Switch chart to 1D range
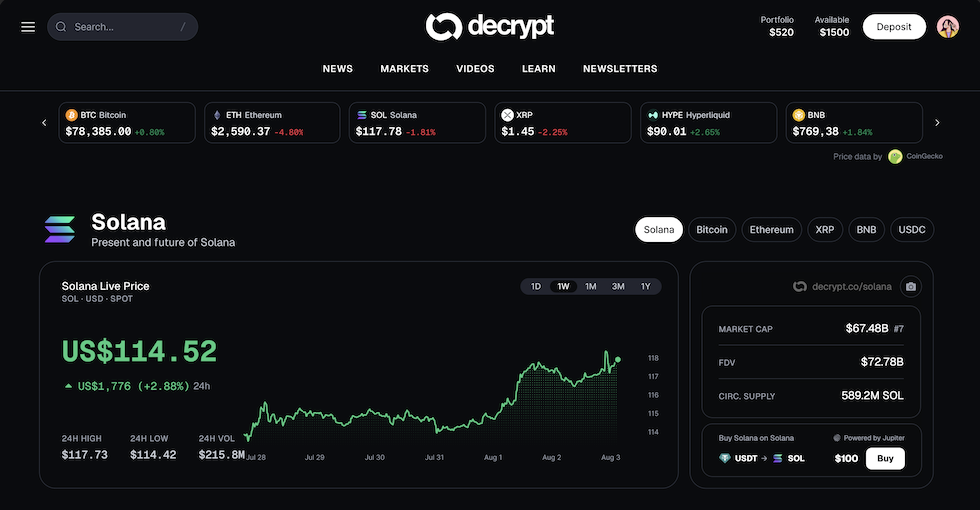 [536, 286]
